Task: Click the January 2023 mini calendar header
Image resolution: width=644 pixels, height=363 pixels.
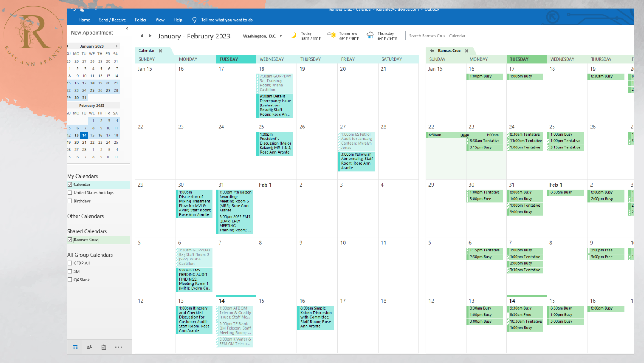Action: (92, 46)
